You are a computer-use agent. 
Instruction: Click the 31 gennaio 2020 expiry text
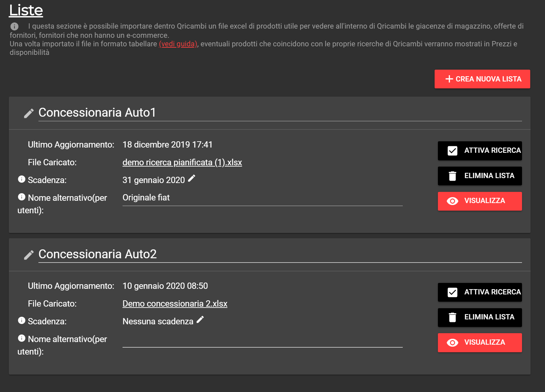click(x=154, y=180)
